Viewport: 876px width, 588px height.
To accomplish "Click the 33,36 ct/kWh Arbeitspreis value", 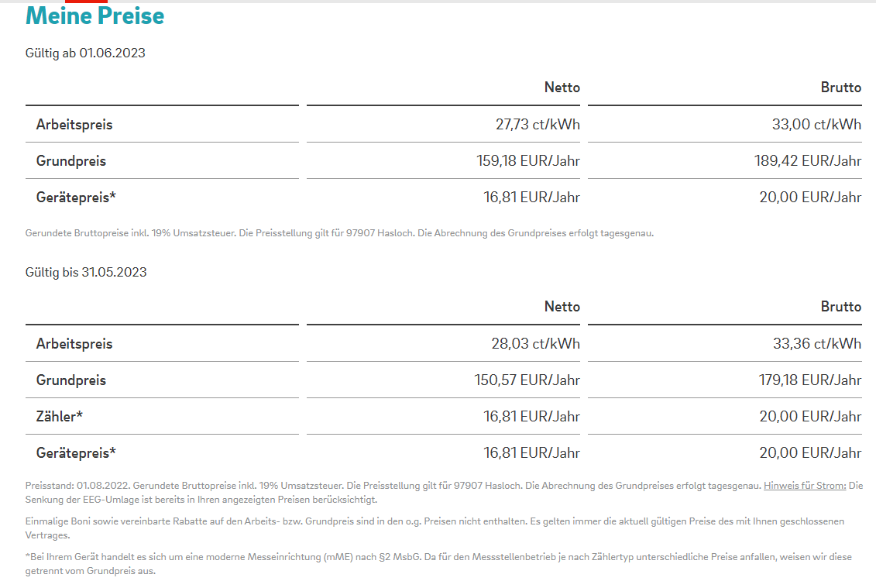I will [817, 344].
